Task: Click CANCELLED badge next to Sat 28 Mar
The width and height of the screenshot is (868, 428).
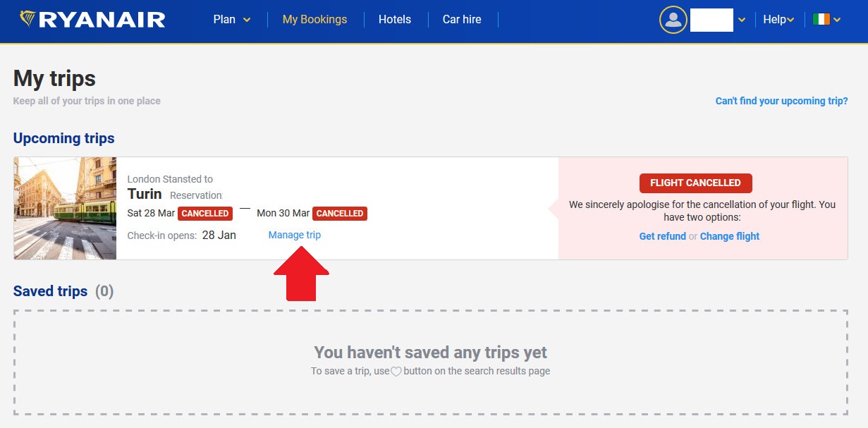Action: tap(204, 213)
